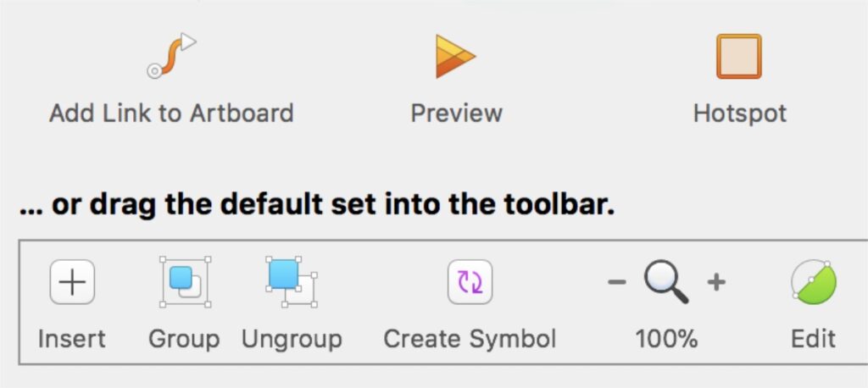
Task: Click the green Edit shape icon
Action: (813, 282)
